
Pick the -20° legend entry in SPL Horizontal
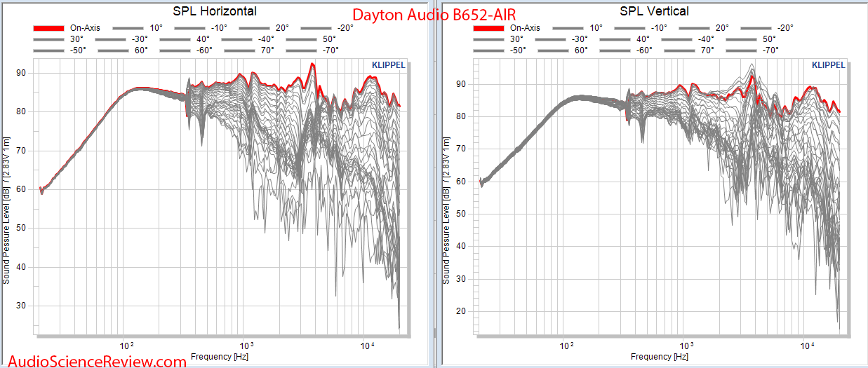[x=327, y=28]
